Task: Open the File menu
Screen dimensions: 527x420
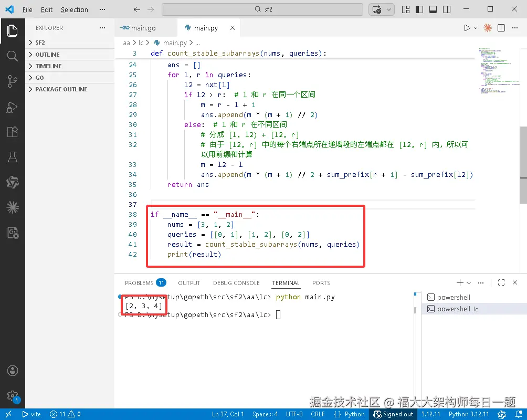Action: click(27, 9)
